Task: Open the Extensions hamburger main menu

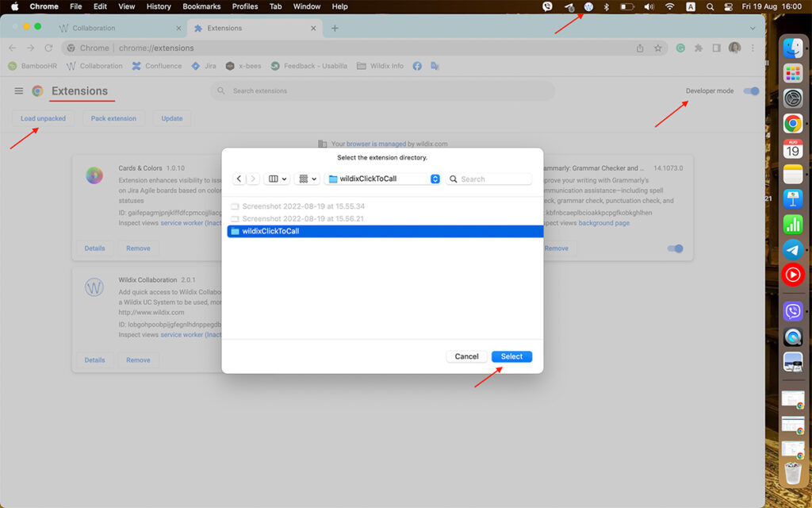Action: click(x=19, y=91)
